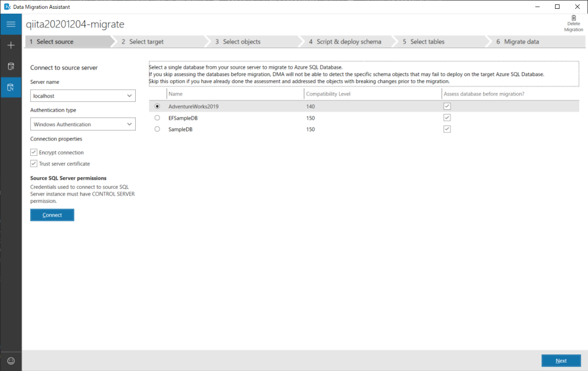This screenshot has width=588, height=371.
Task: Click the SampleDB database name
Action: [x=180, y=129]
